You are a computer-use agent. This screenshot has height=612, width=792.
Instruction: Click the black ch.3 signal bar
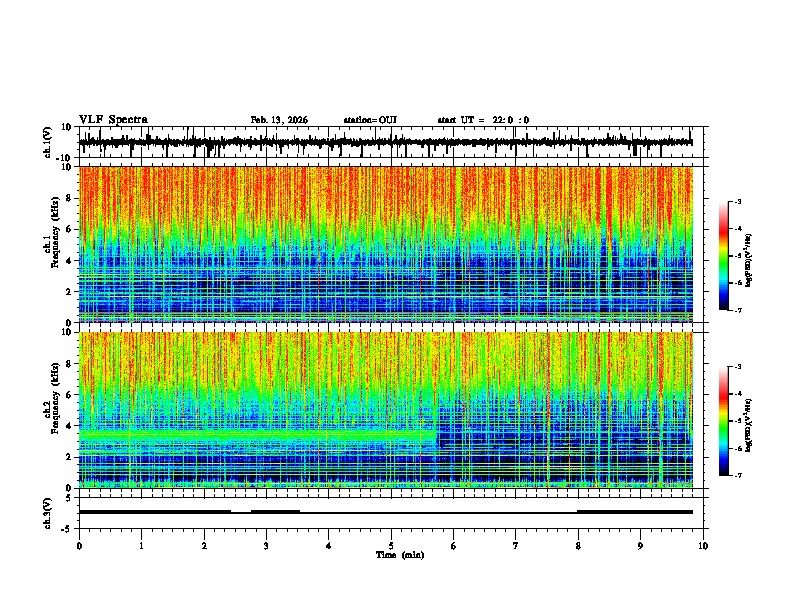[x=385, y=512]
